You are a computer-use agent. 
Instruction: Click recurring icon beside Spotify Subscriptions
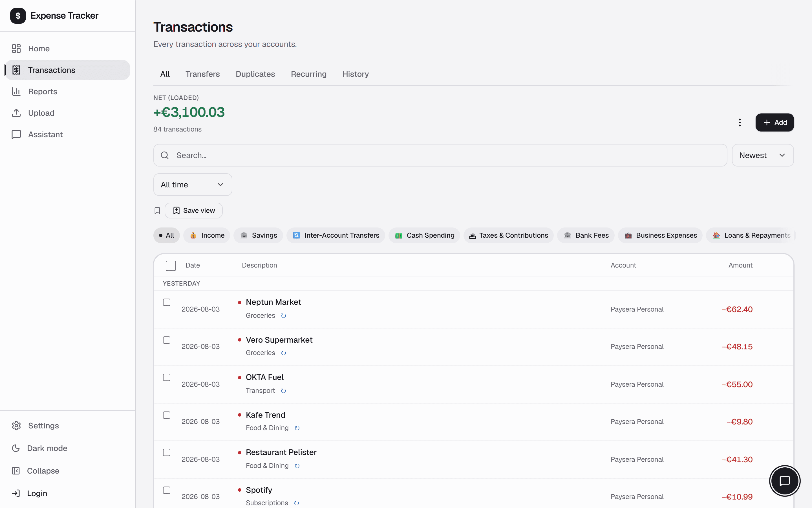coord(297,503)
